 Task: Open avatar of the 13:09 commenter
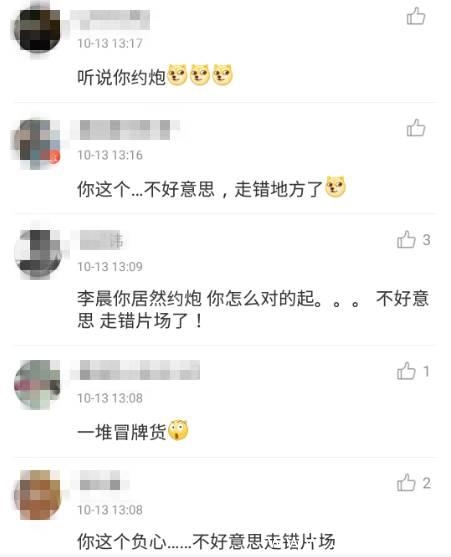[x=37, y=253]
